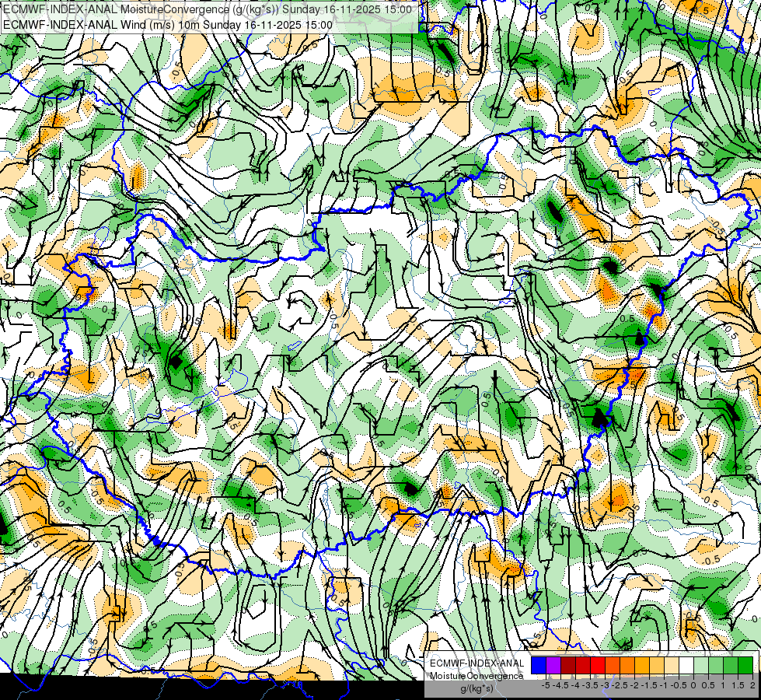Click the darkest red legend swatch
The height and width of the screenshot is (700, 761).
tap(568, 665)
